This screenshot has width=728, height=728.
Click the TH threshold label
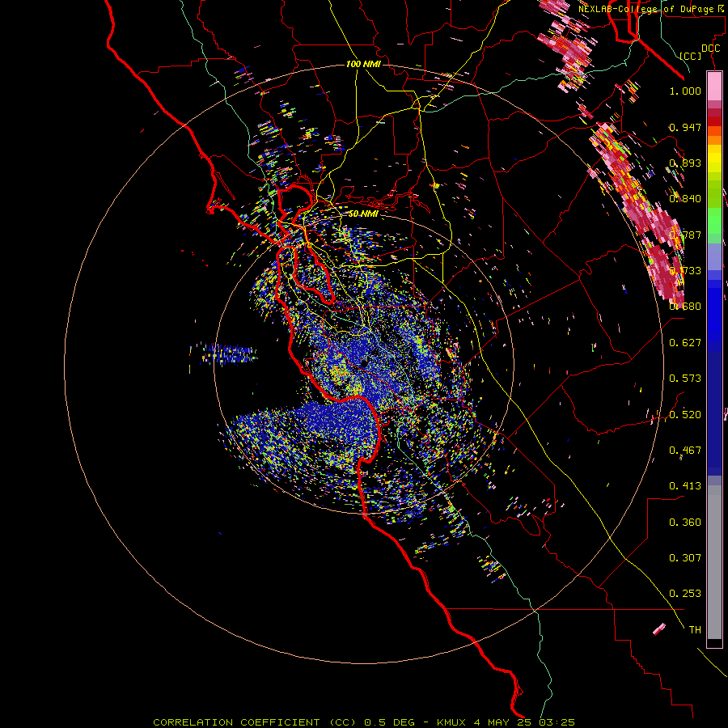click(695, 630)
